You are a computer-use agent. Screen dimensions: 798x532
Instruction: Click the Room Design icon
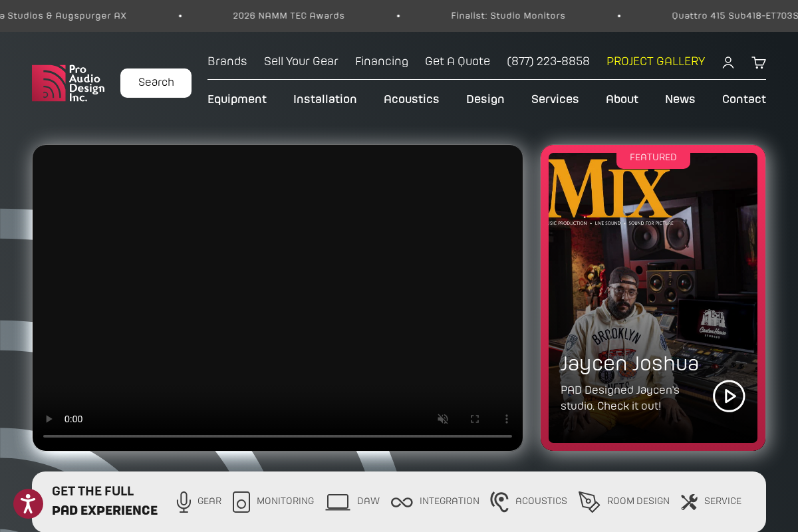pyautogui.click(x=589, y=502)
